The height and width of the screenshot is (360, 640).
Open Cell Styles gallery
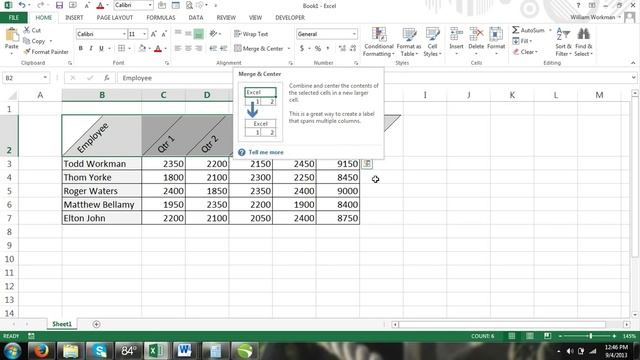point(432,42)
